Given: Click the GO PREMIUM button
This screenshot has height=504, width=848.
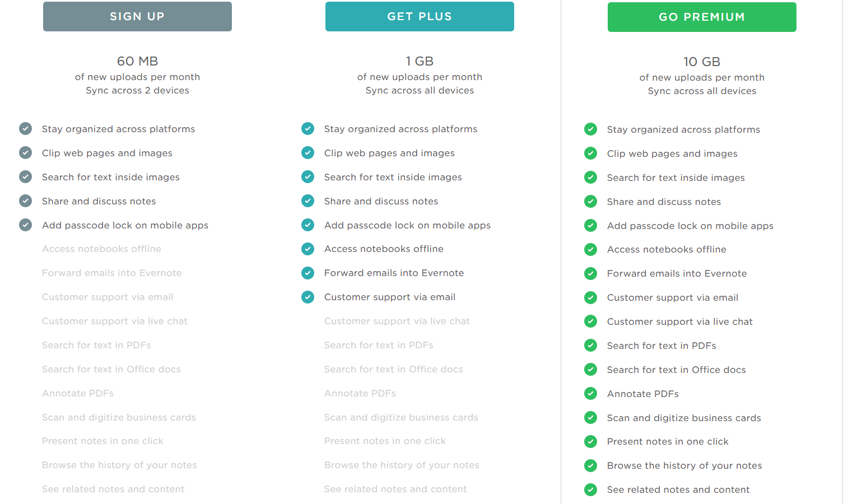Looking at the screenshot, I should [701, 17].
